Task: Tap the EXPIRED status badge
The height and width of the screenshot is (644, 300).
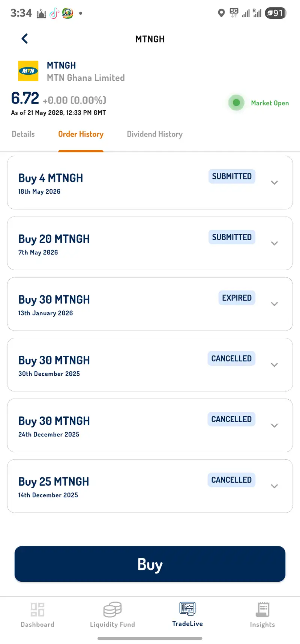Action: click(x=237, y=298)
